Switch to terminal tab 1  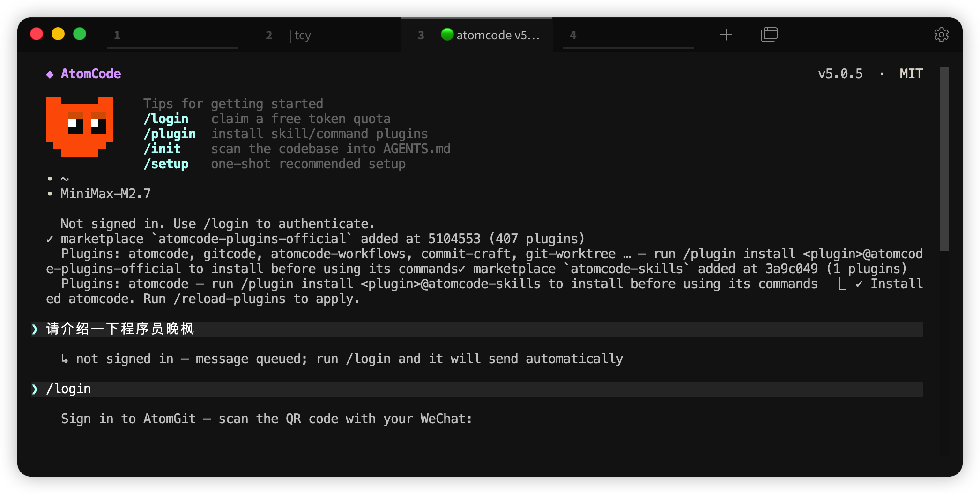(172, 35)
